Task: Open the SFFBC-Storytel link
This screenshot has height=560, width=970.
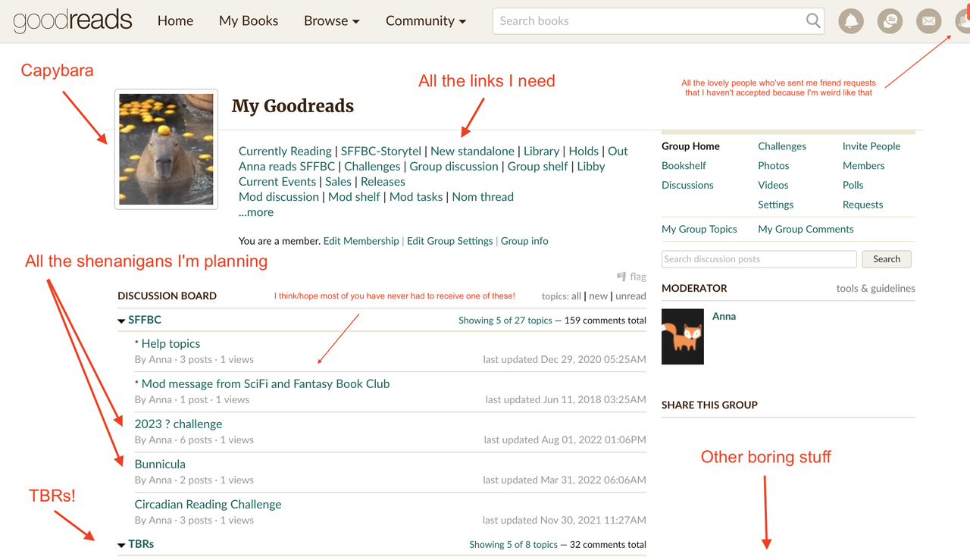Action: pos(381,151)
